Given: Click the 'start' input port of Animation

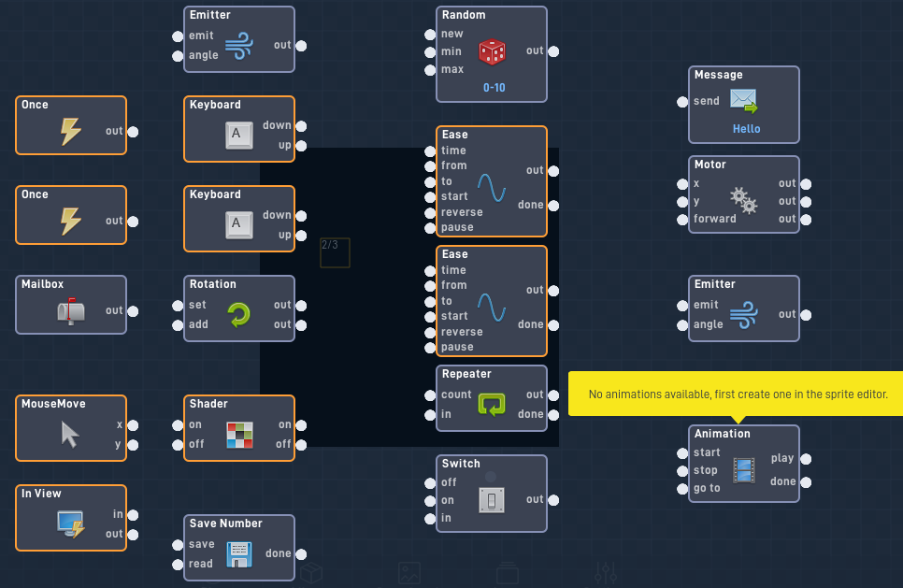Looking at the screenshot, I should 682,453.
